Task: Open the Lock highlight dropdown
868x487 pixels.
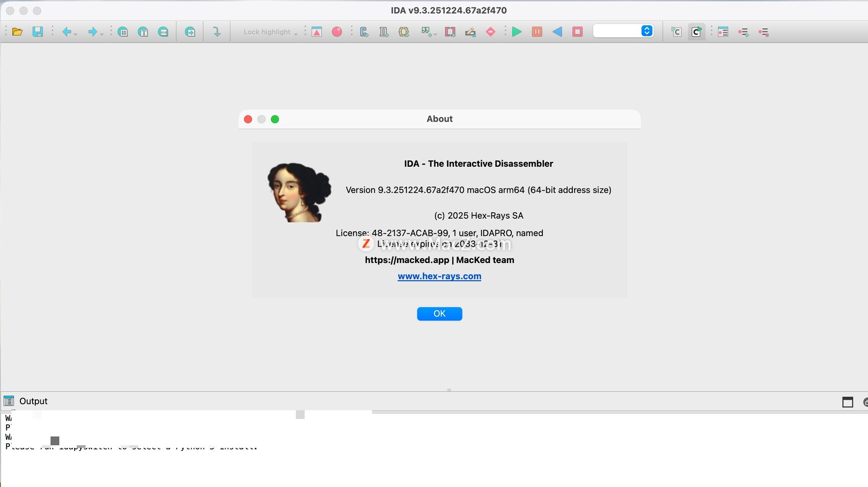Action: 270,32
